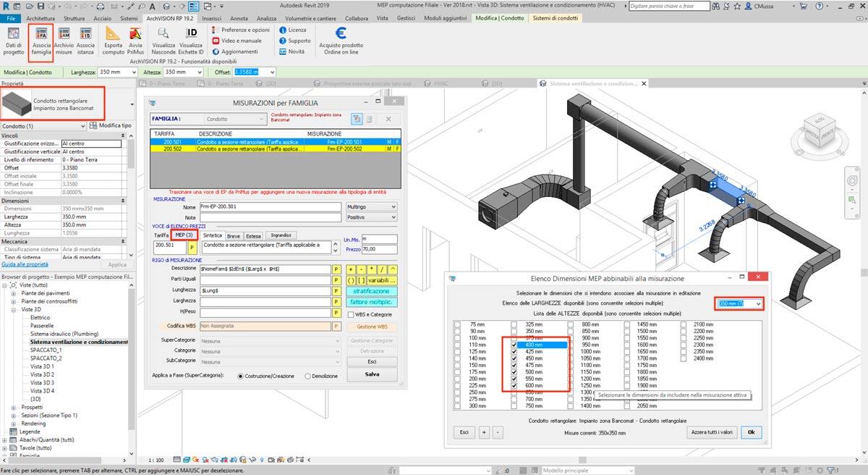Open the Altezza 350 mm dropdown
Image resolution: width=868 pixels, height=475 pixels.
[x=200, y=72]
